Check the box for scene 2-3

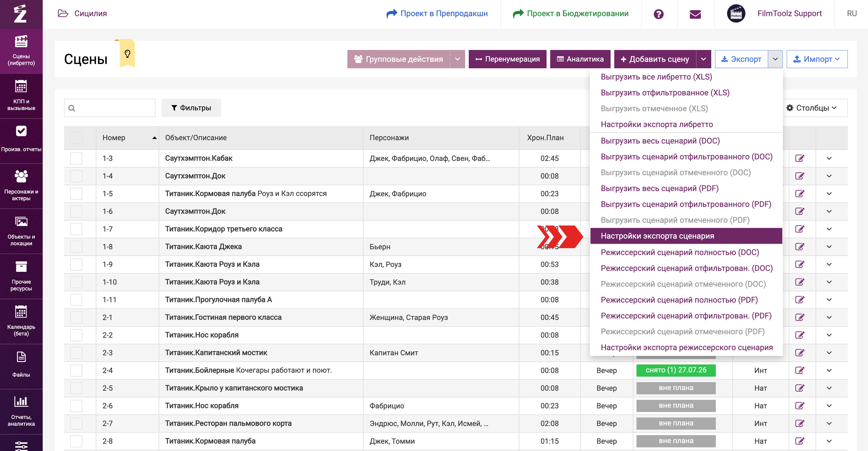76,353
